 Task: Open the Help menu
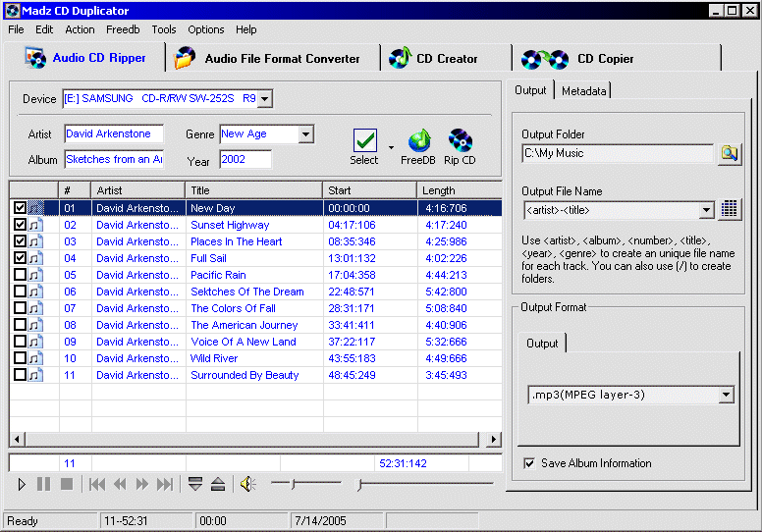pos(245,29)
